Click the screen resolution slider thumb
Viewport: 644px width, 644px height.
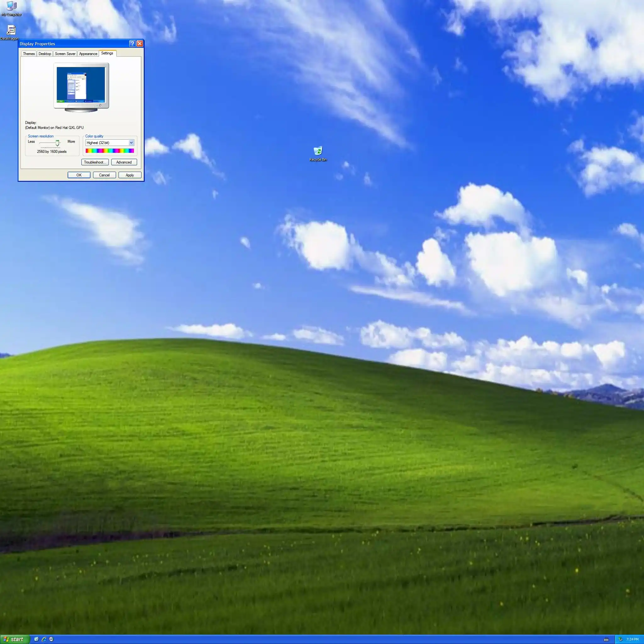pyautogui.click(x=57, y=143)
